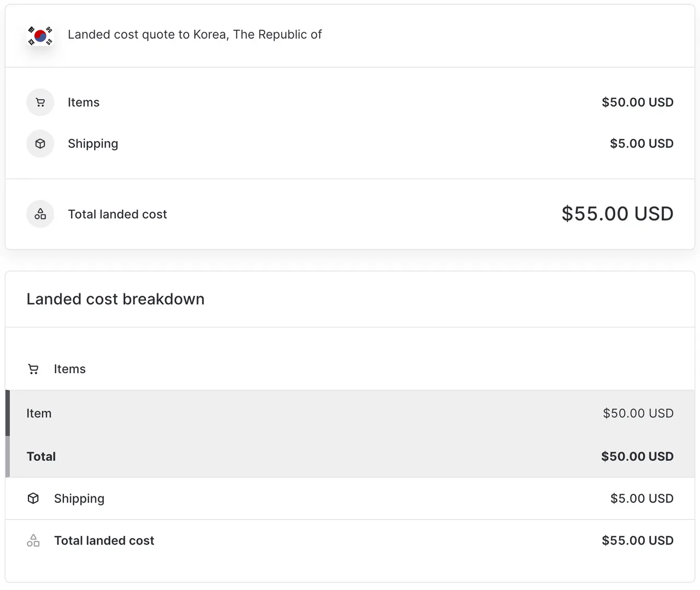Collapse the Shipping row in the breakdown

(79, 498)
